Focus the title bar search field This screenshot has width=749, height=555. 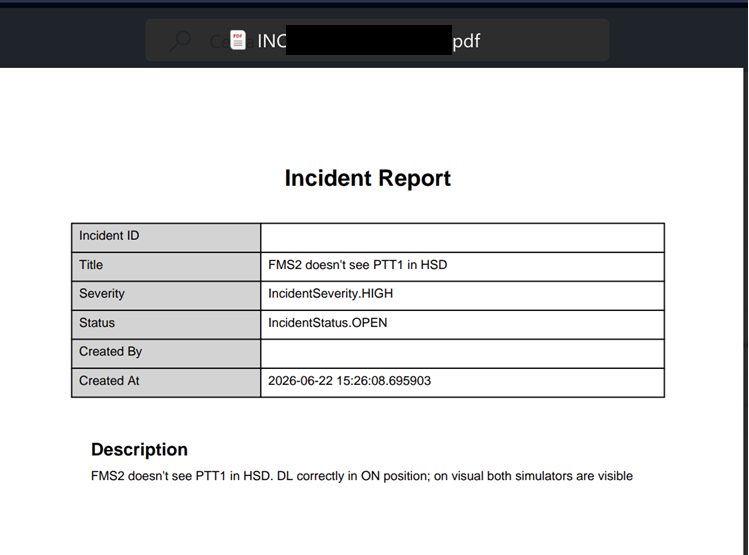point(377,40)
